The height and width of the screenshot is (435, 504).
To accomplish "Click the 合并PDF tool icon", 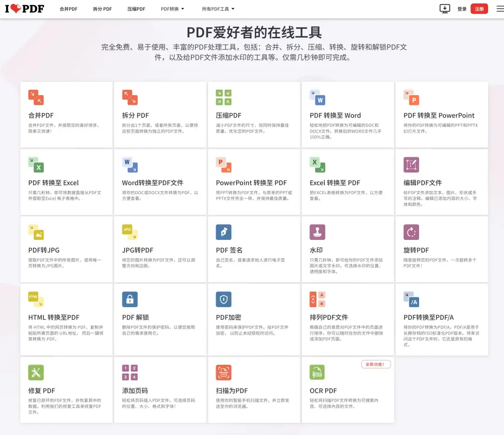I will [x=36, y=98].
